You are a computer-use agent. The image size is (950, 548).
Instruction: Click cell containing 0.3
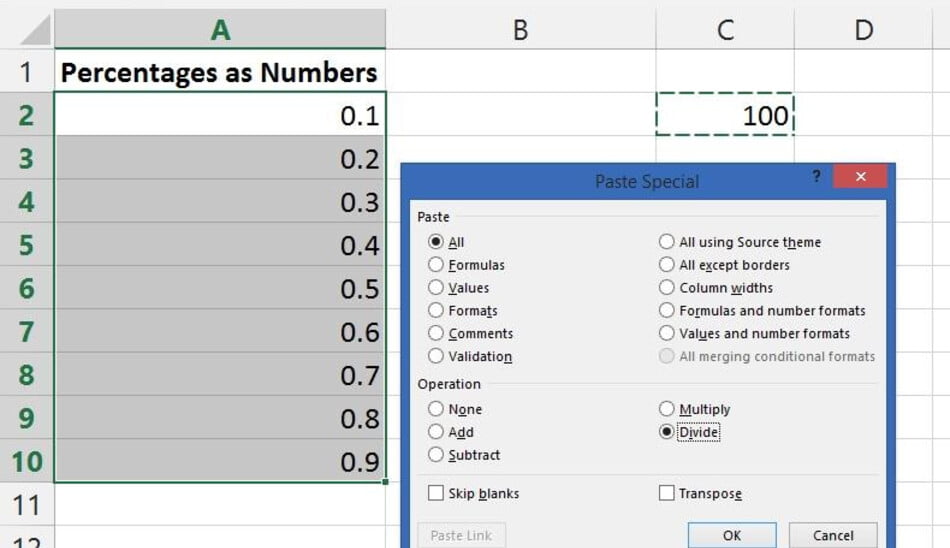click(x=220, y=201)
